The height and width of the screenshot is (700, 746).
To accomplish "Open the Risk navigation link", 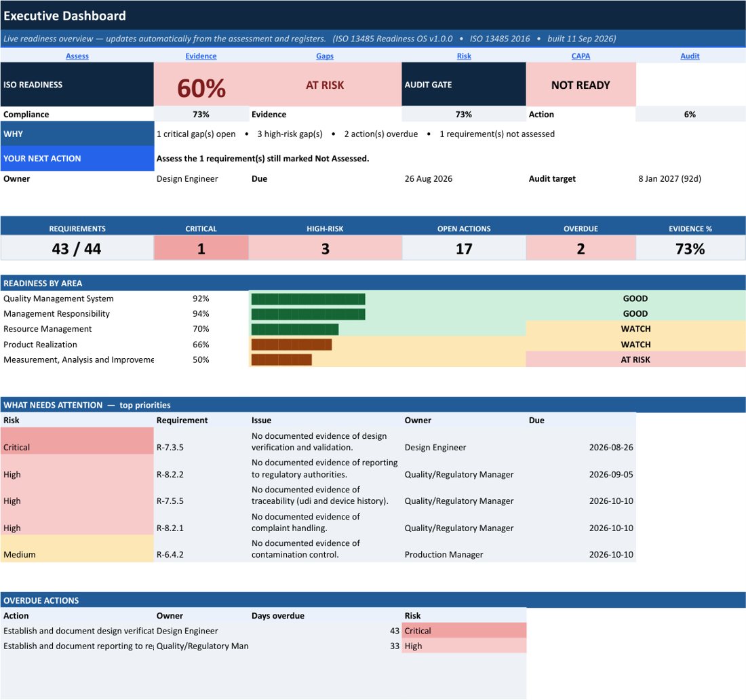I will coord(464,56).
